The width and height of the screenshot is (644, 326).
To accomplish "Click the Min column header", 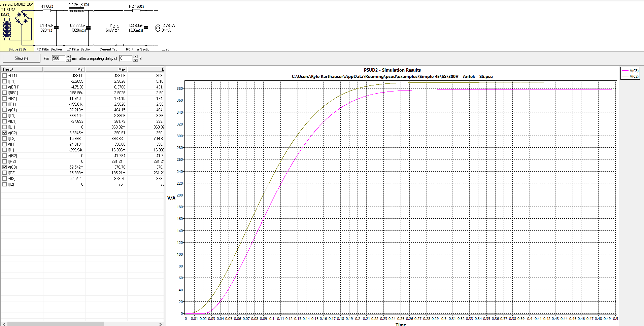I will click(64, 69).
